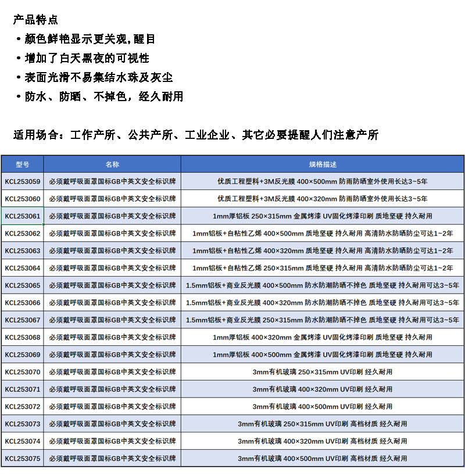Click the 产品特点 heading
The height and width of the screenshot is (476, 465).
(35, 20)
